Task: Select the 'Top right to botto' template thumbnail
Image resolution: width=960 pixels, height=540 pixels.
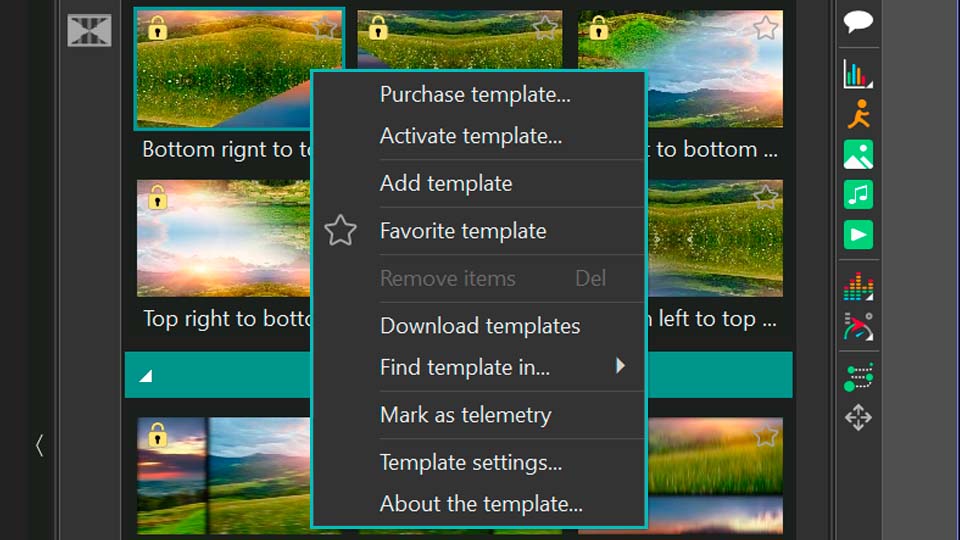Action: tap(223, 238)
